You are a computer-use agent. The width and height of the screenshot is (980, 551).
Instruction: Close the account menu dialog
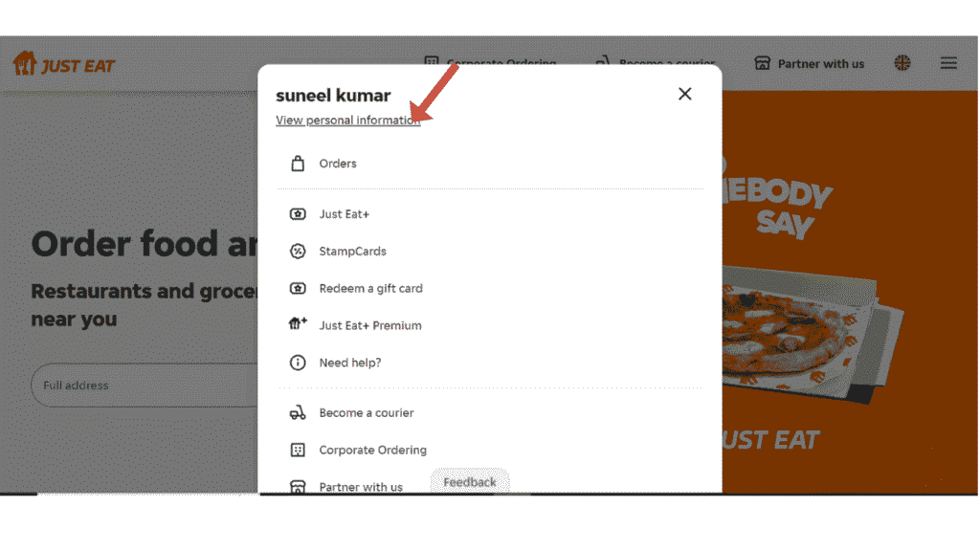tap(685, 94)
